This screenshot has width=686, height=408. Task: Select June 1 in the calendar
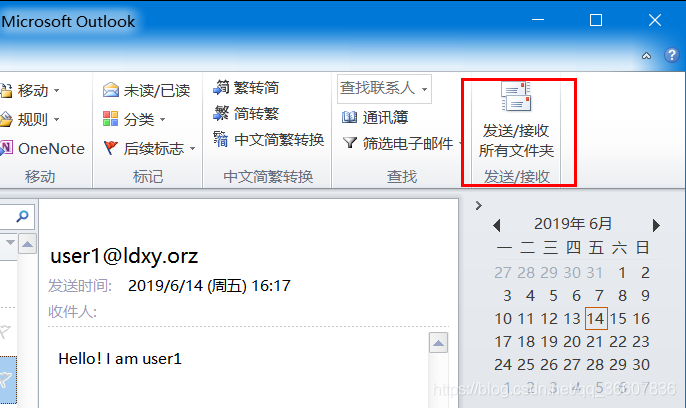(622, 273)
